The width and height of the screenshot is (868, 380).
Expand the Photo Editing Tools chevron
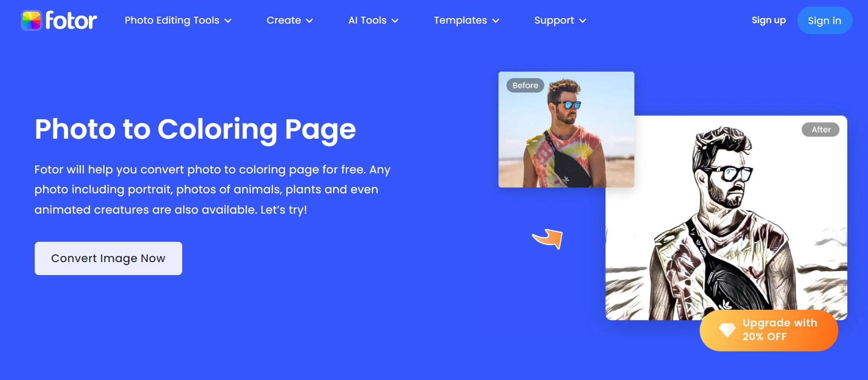click(228, 21)
